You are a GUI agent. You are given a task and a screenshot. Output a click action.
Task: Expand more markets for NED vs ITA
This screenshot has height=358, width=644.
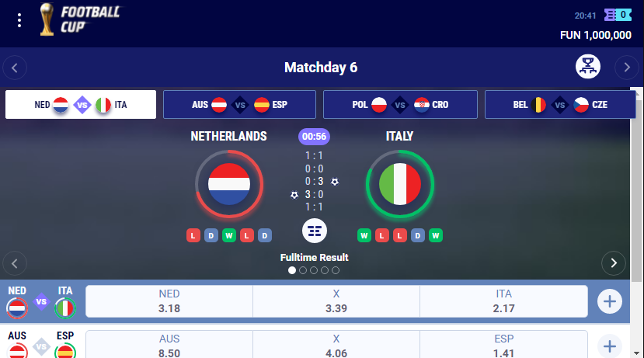coord(610,302)
